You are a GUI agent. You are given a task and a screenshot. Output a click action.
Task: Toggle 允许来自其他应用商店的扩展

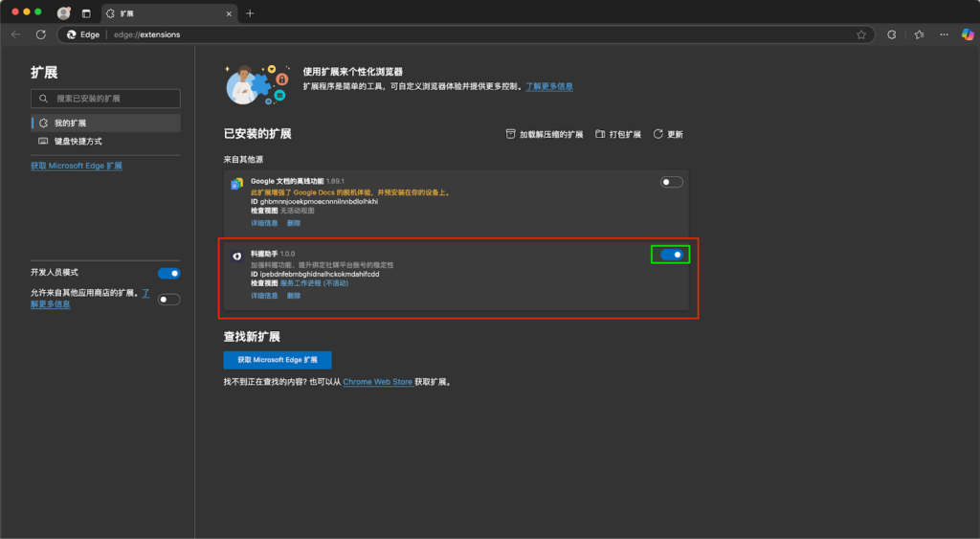168,299
